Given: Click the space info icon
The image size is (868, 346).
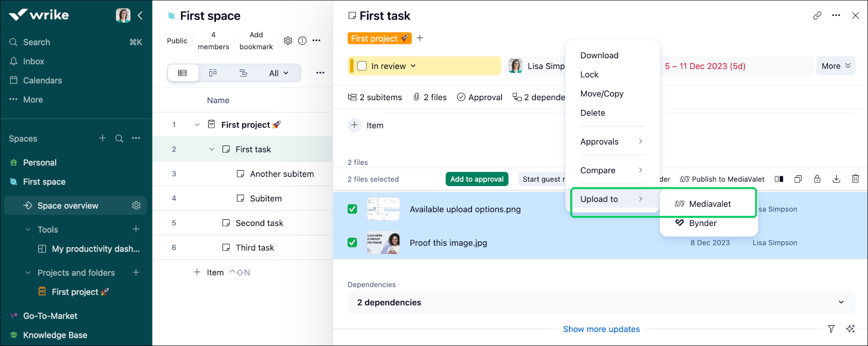Looking at the screenshot, I should point(302,40).
